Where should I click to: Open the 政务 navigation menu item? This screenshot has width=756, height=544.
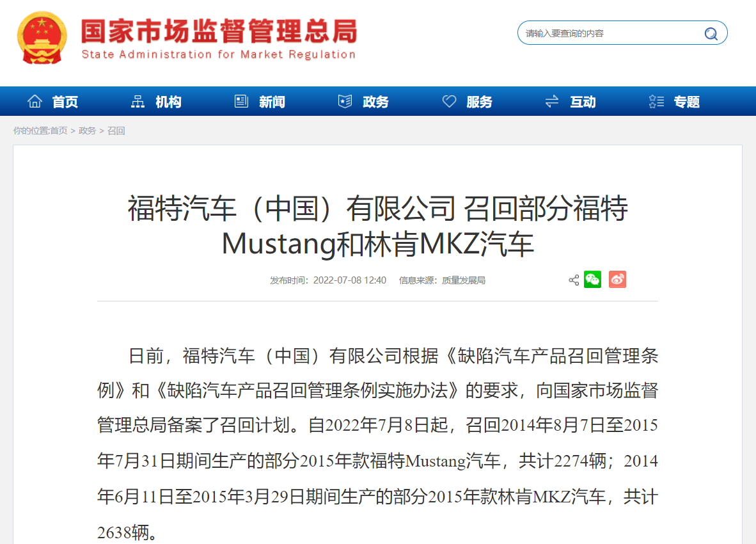[375, 102]
